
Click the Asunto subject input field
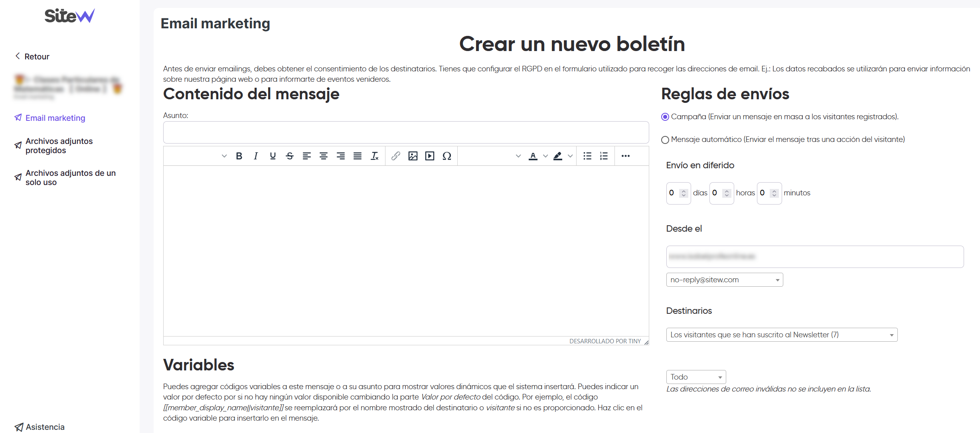point(406,132)
